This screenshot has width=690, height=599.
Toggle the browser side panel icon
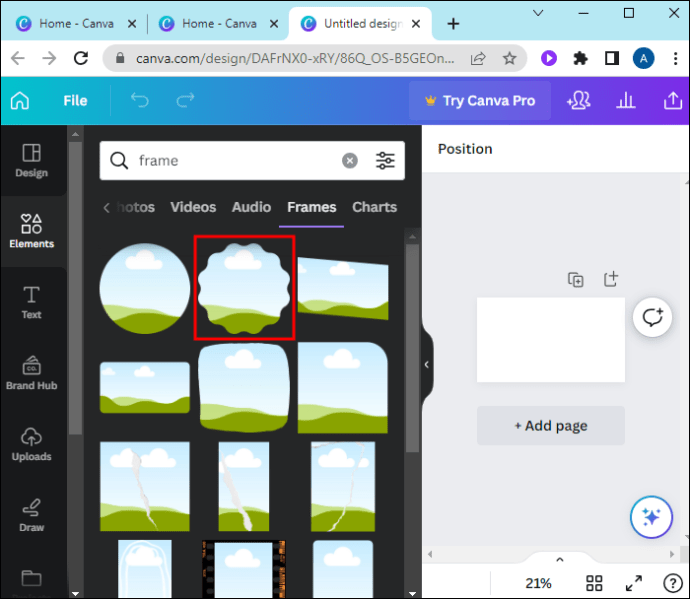point(612,58)
